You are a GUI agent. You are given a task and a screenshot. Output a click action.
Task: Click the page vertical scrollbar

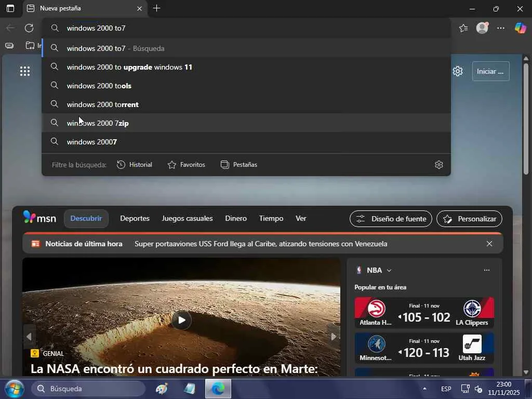click(x=526, y=119)
